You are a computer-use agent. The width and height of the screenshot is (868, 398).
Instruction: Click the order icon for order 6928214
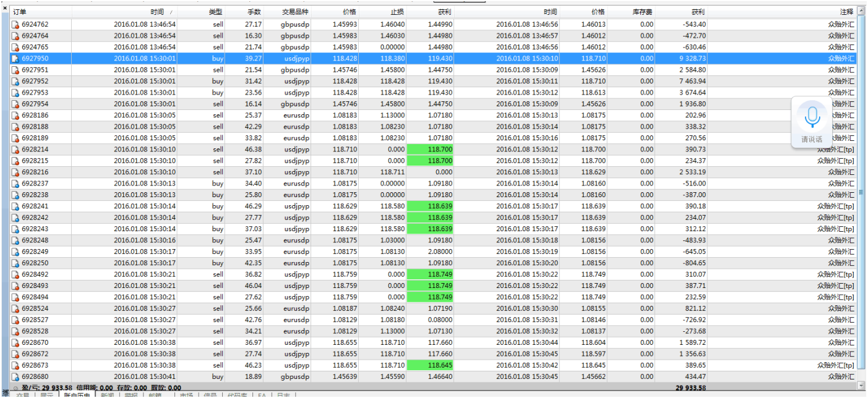tap(15, 150)
